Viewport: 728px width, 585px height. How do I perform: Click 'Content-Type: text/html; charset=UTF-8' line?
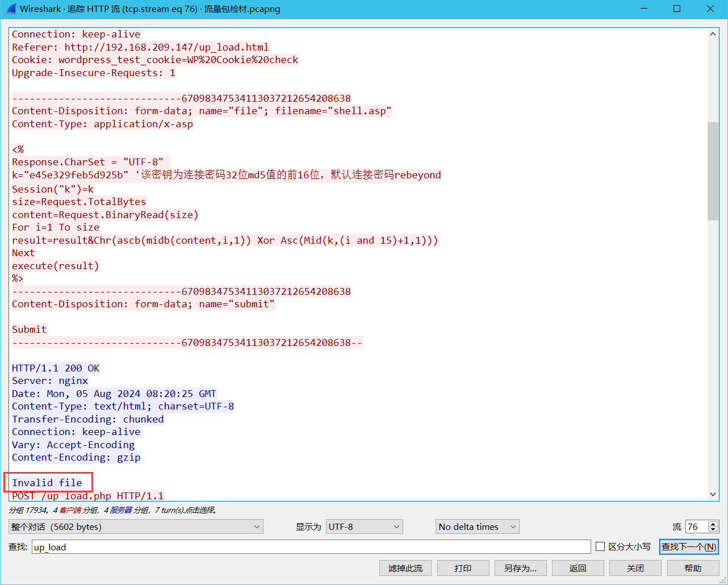tap(123, 406)
